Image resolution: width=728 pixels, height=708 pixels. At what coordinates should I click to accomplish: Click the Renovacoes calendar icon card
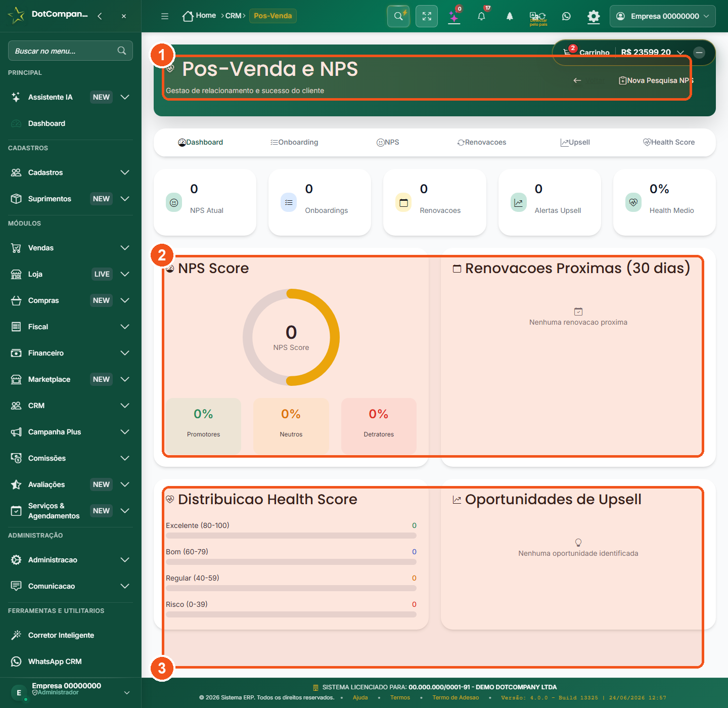[403, 202]
